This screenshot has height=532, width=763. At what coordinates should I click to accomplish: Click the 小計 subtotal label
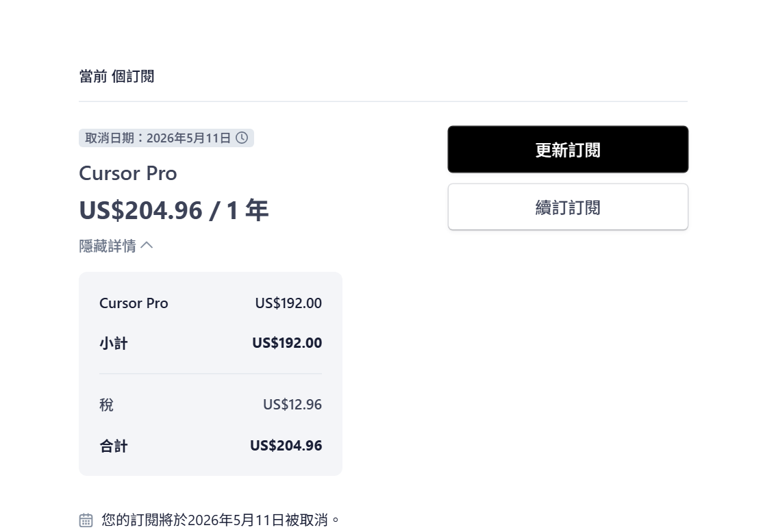pyautogui.click(x=114, y=343)
